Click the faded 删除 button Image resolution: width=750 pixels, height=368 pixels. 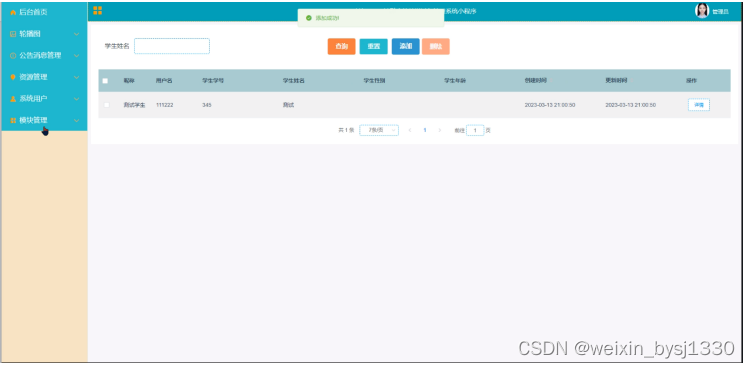[436, 46]
